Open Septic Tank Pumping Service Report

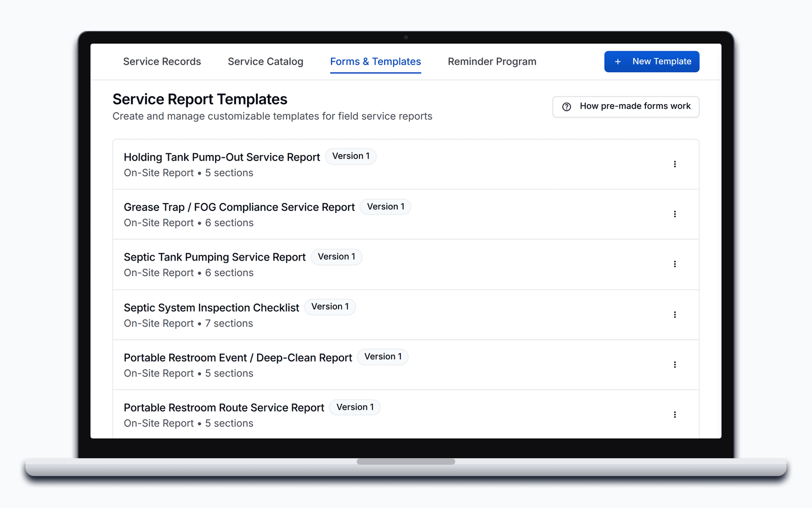click(215, 257)
